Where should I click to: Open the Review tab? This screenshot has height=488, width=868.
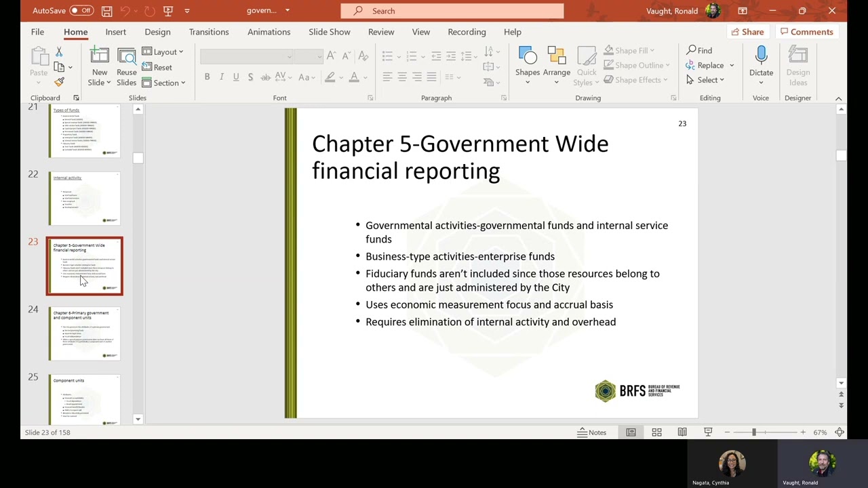(381, 32)
